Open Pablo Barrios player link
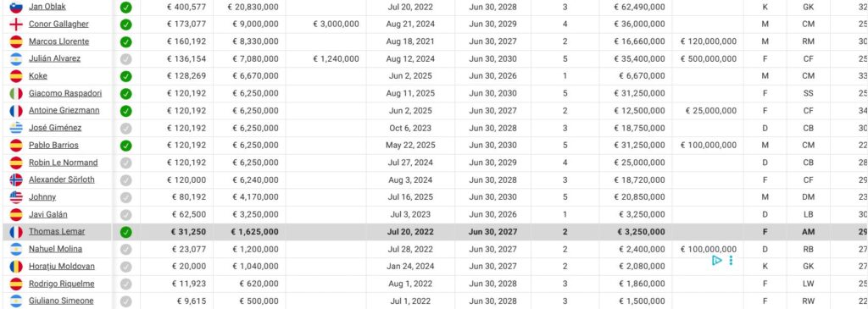This screenshot has height=309, width=868. [53, 146]
